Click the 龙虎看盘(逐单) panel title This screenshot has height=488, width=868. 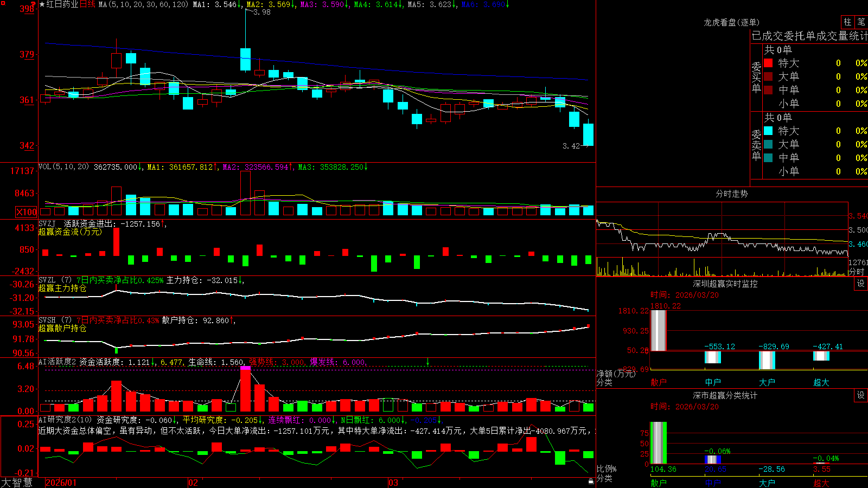[731, 22]
